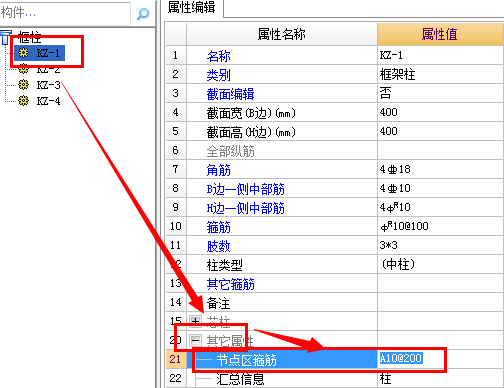Select KZ-3 in the component tree
Viewport: 504px width, 388px height.
(48, 85)
